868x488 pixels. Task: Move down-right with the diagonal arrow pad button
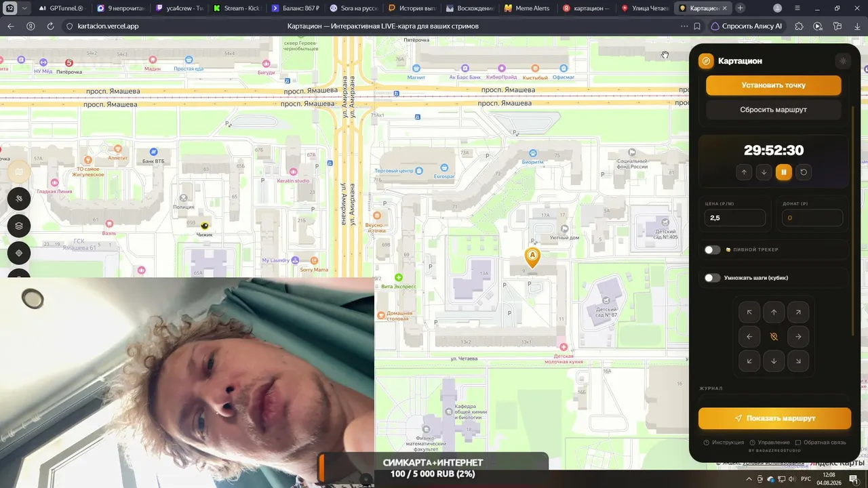point(798,361)
